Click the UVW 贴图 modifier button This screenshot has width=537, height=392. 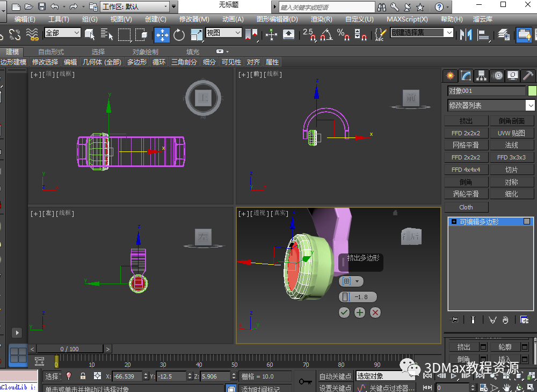(x=511, y=133)
